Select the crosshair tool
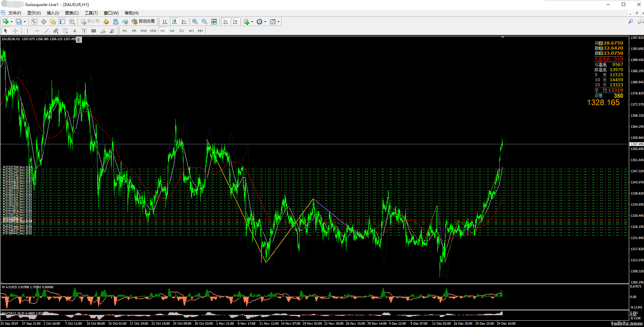The width and height of the screenshot is (644, 327). pos(15,31)
